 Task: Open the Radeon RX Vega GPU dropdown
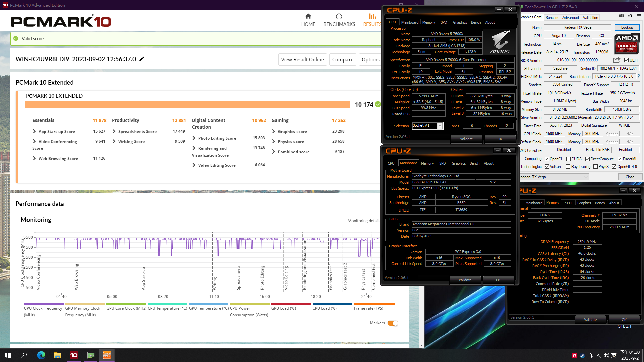[x=553, y=177]
